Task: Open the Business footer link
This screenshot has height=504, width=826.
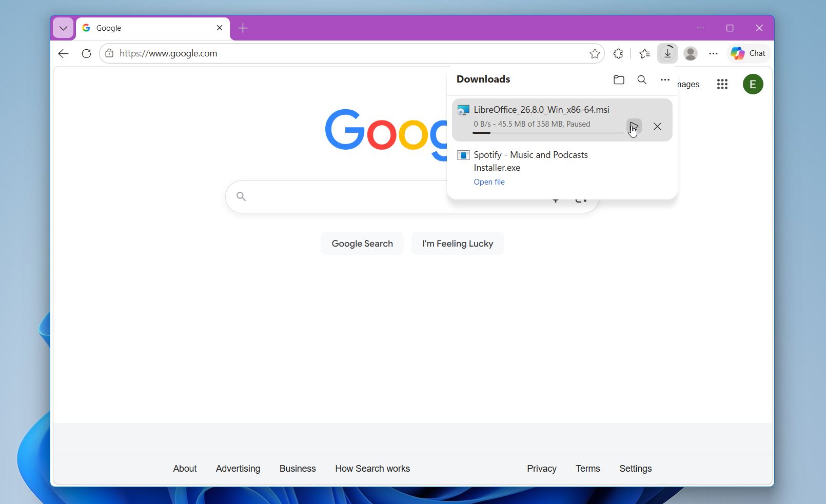Action: pyautogui.click(x=298, y=469)
